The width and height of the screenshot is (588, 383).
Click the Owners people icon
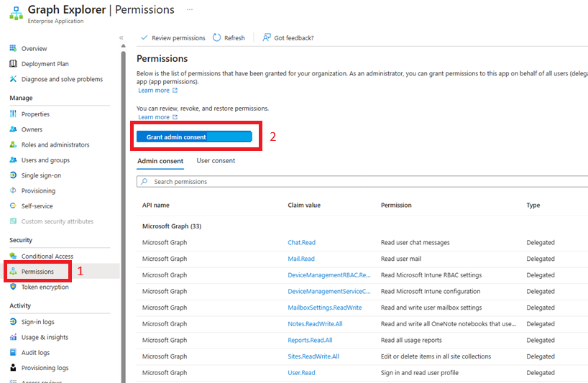(13, 129)
